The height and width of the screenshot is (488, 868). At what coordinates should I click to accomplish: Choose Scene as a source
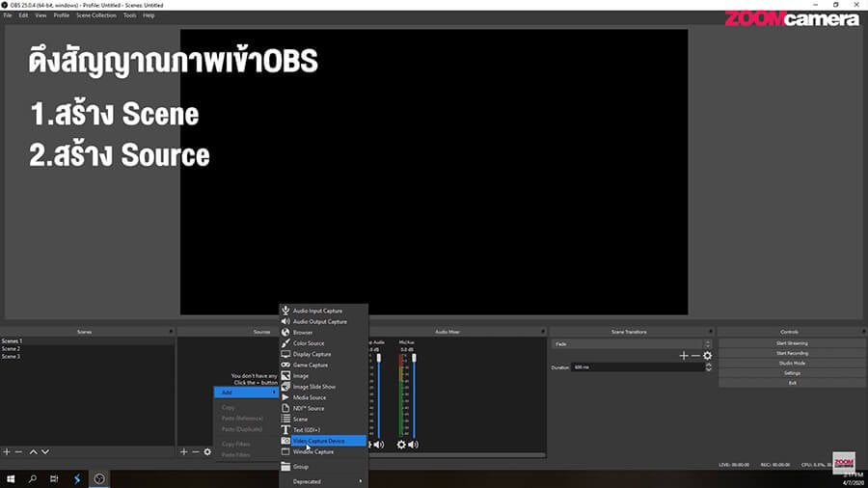[323, 420]
